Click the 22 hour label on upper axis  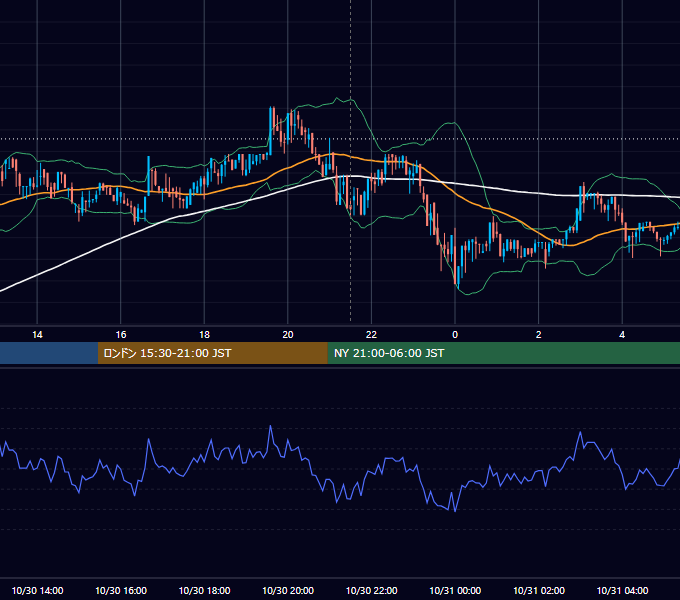coord(371,335)
